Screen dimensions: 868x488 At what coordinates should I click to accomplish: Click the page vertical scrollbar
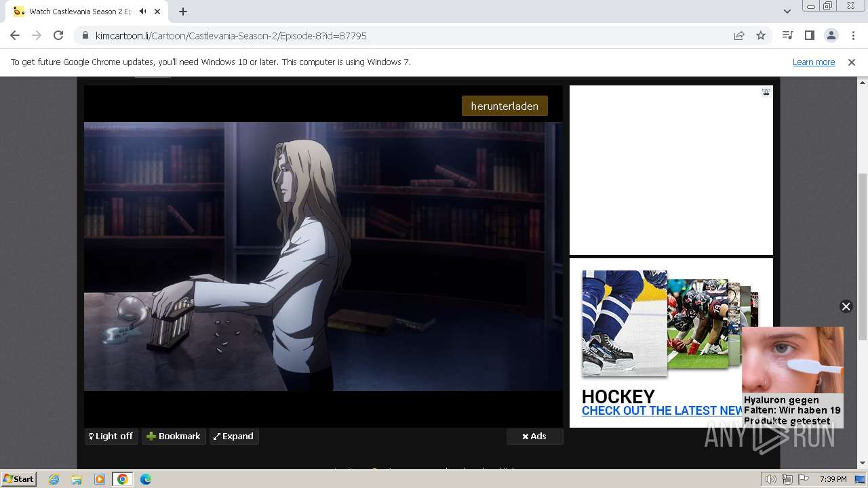862,258
